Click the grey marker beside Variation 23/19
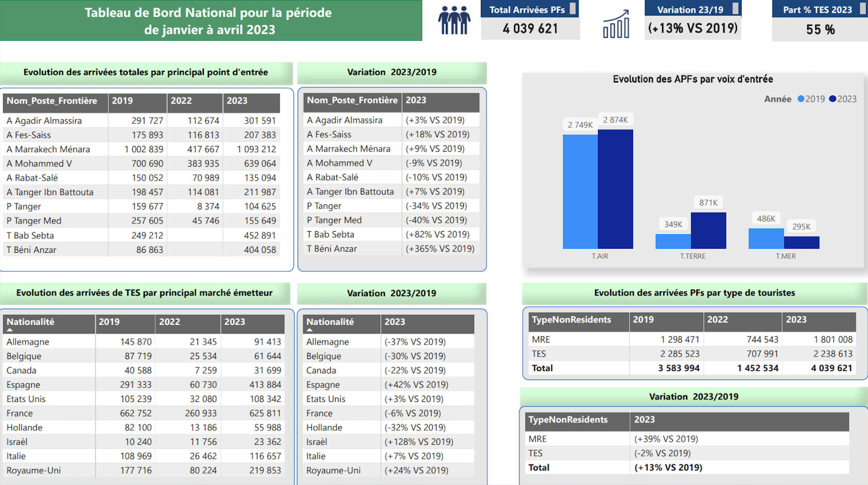The image size is (868, 485). tap(736, 9)
